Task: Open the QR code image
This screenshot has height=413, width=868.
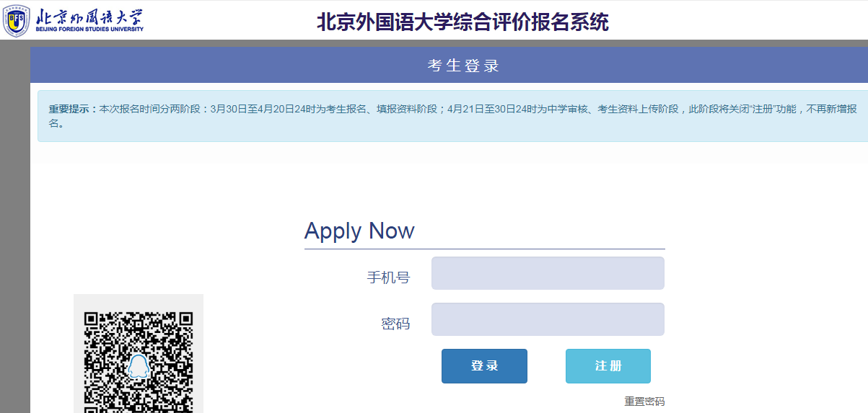Action: point(139,353)
